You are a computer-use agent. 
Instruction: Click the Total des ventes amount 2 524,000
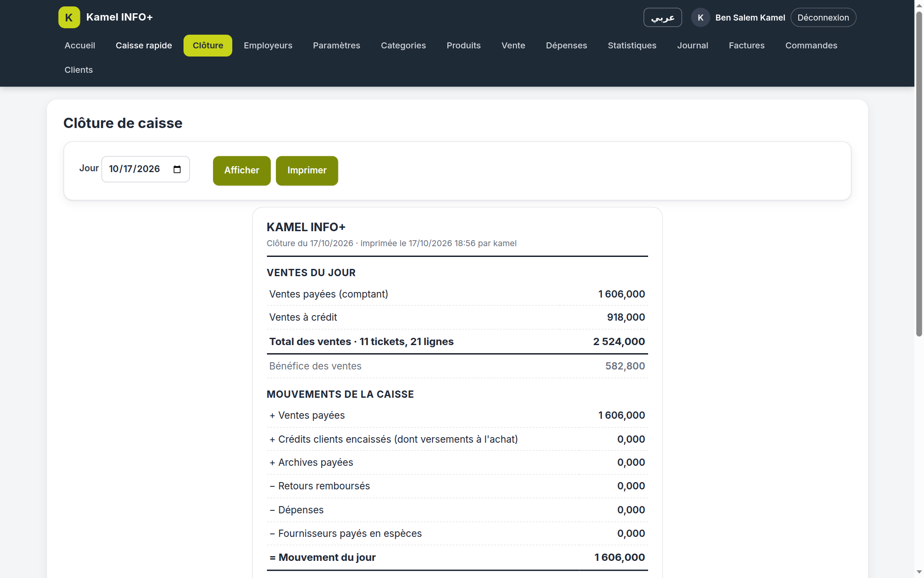coord(619,342)
